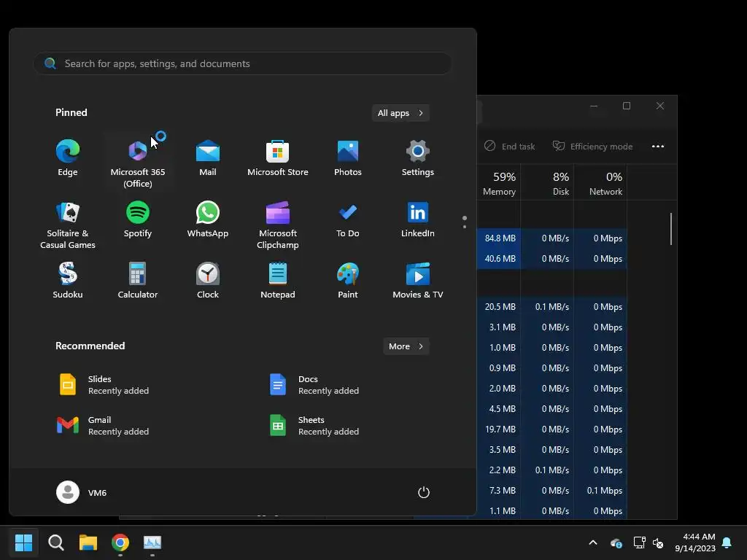Switch to Chrome on the taskbar
The height and width of the screenshot is (560, 747).
[x=120, y=542]
